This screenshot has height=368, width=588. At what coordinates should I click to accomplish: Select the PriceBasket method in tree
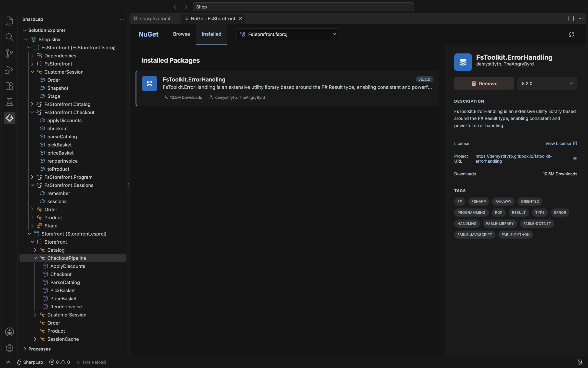[x=63, y=299]
